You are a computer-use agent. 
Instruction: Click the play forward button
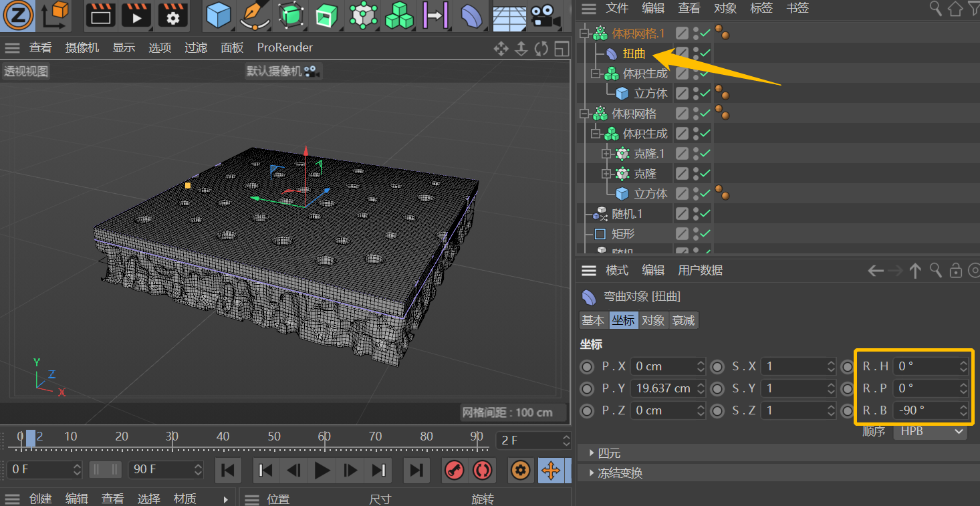click(322, 471)
